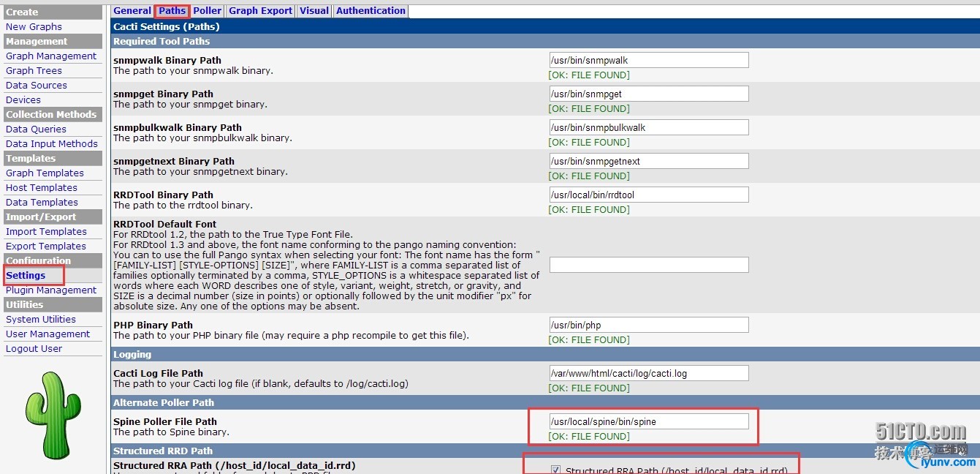Click Spine Poller File Path label

[x=165, y=421]
